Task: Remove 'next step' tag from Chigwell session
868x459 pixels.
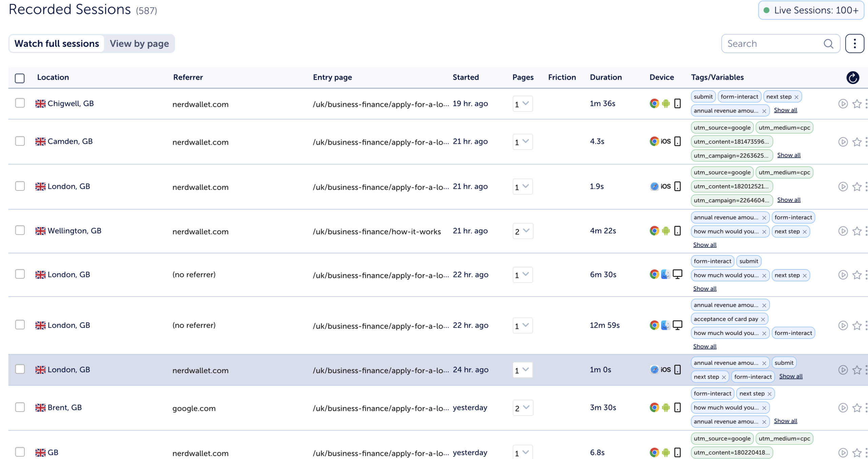Action: pos(796,97)
